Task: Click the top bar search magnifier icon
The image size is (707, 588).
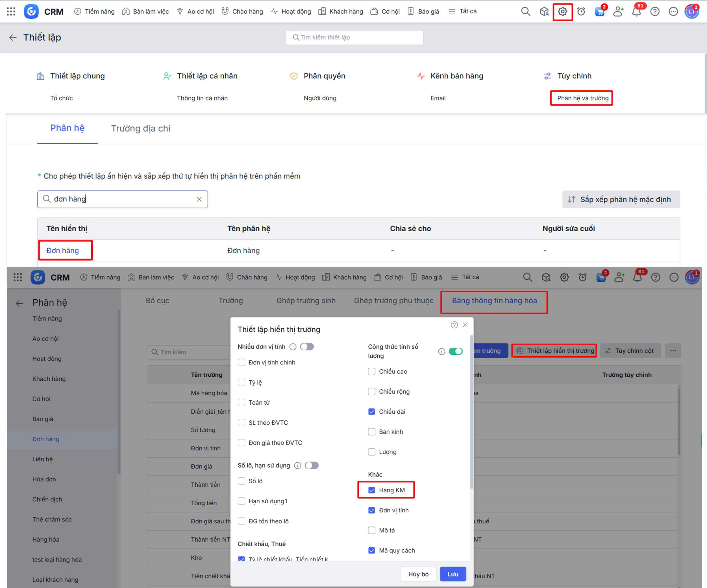Action: 525,12
